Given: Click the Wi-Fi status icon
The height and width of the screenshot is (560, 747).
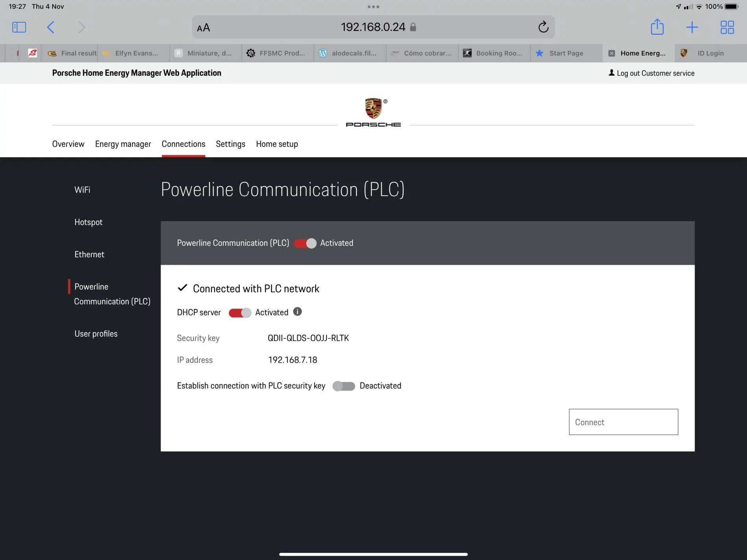Looking at the screenshot, I should click(699, 7).
